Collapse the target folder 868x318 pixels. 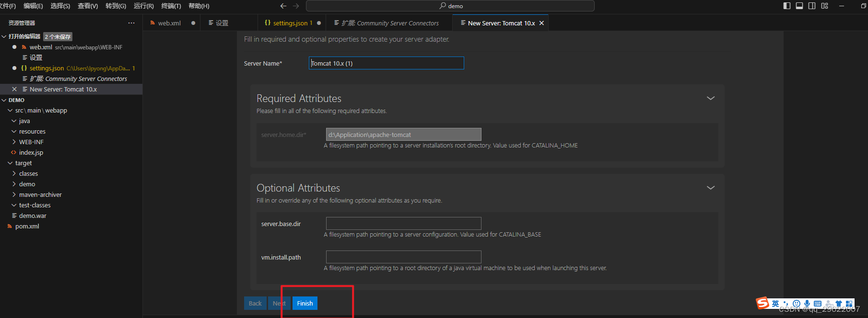click(x=10, y=163)
